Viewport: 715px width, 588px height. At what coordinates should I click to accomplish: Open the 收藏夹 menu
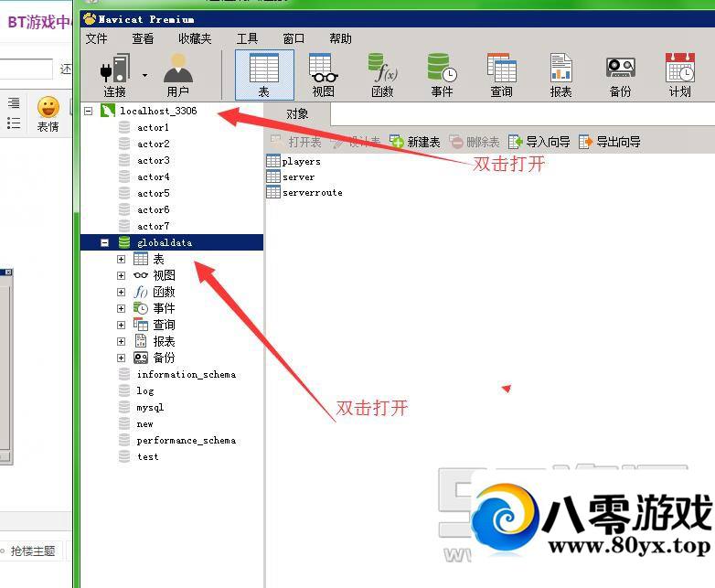pos(195,38)
